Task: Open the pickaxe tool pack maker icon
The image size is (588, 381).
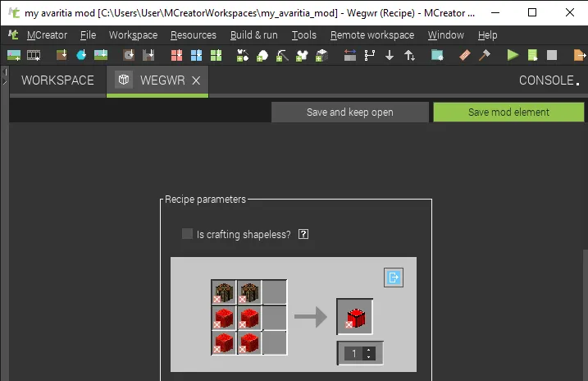Action: click(x=282, y=56)
